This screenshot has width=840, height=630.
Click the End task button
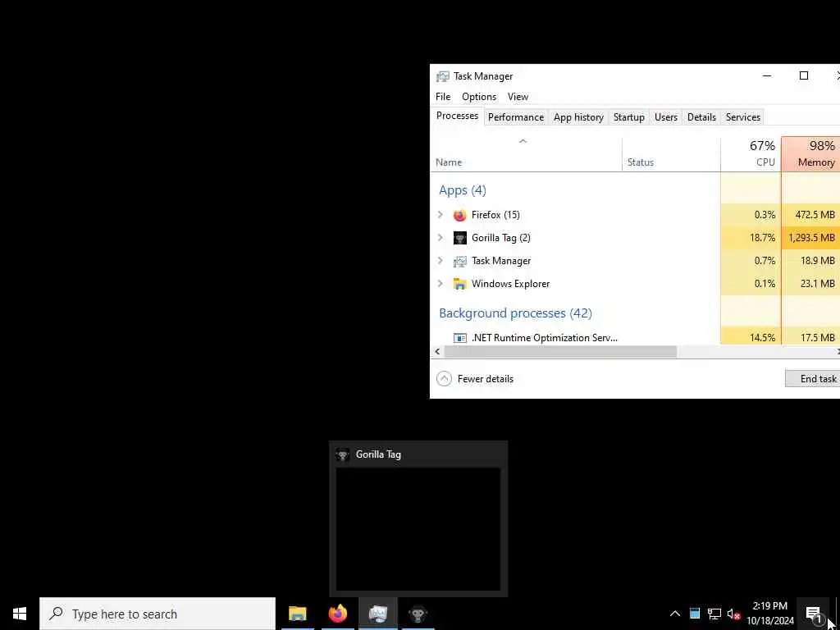(813, 379)
